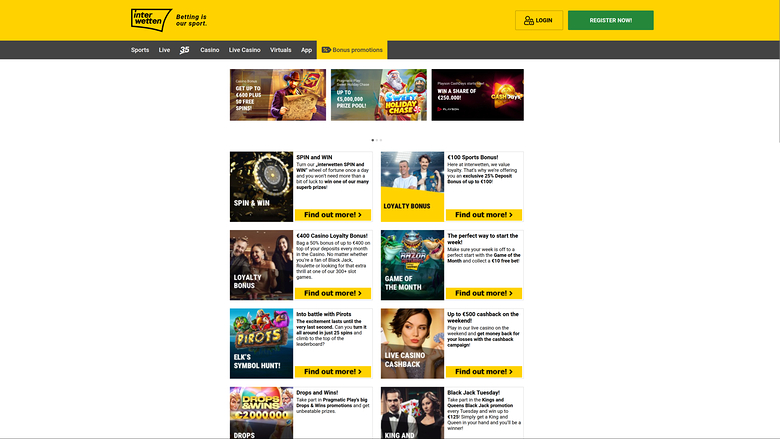The image size is (780, 439).
Task: Open the Pirots ELK's Symbol Hunt image
Action: (261, 344)
